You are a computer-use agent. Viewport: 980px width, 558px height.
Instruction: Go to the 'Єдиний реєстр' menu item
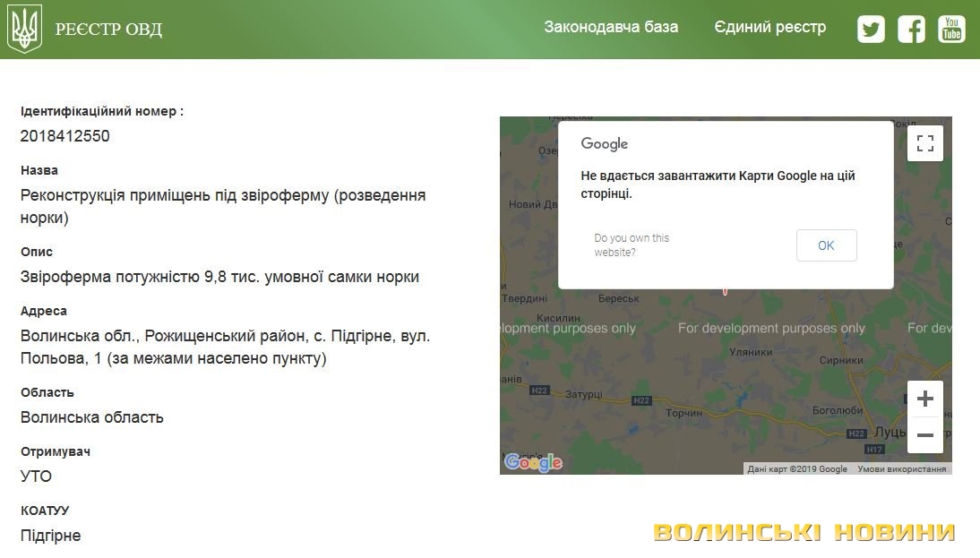point(769,27)
